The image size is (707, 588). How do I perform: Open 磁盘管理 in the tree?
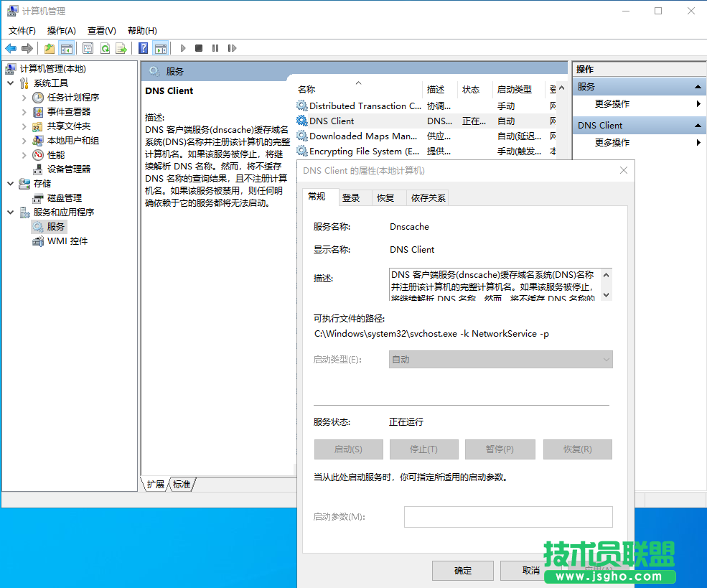[x=65, y=197]
